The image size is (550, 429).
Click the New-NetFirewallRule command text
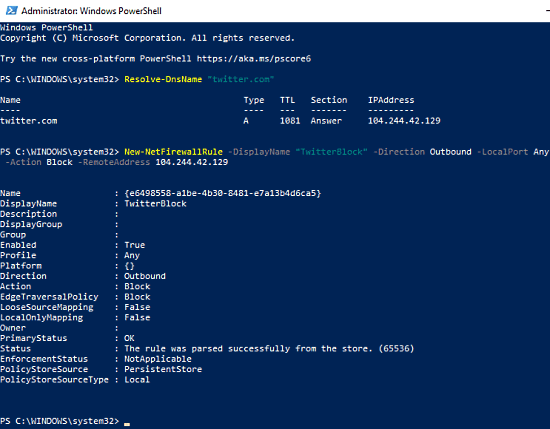(x=173, y=152)
